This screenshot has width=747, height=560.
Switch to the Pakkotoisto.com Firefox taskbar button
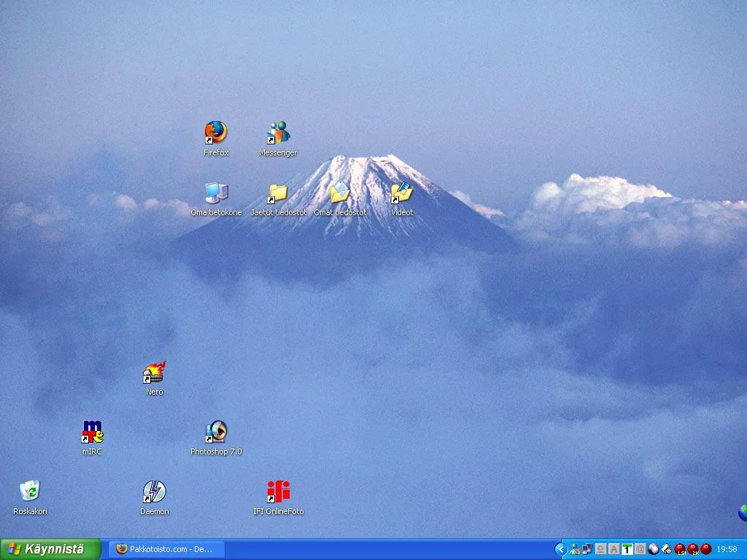pos(167,549)
